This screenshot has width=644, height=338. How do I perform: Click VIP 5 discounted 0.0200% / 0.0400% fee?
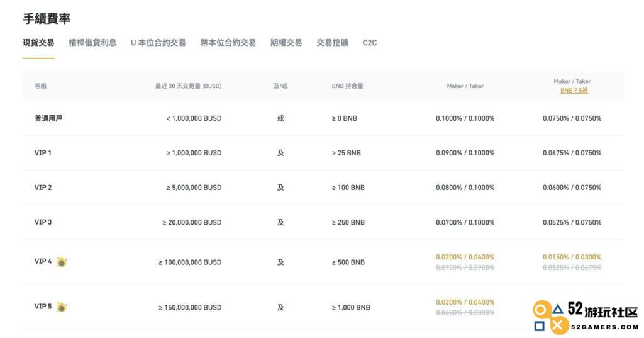click(465, 302)
